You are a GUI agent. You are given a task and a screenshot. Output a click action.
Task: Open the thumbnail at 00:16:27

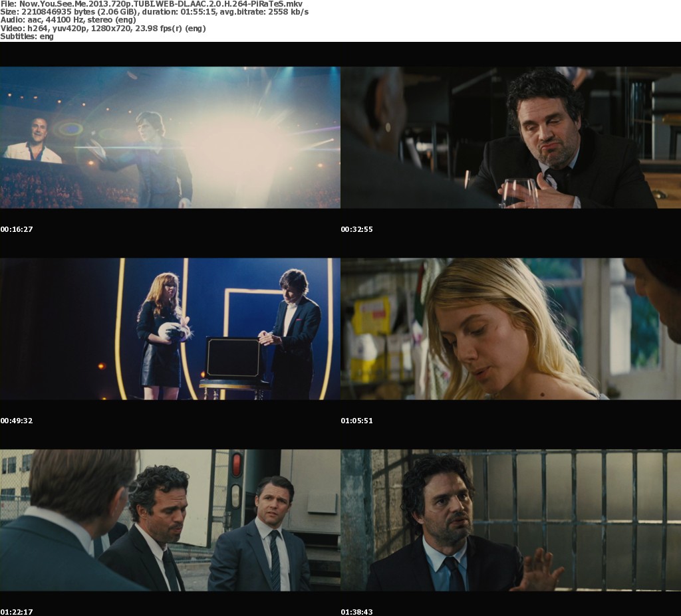click(x=170, y=138)
